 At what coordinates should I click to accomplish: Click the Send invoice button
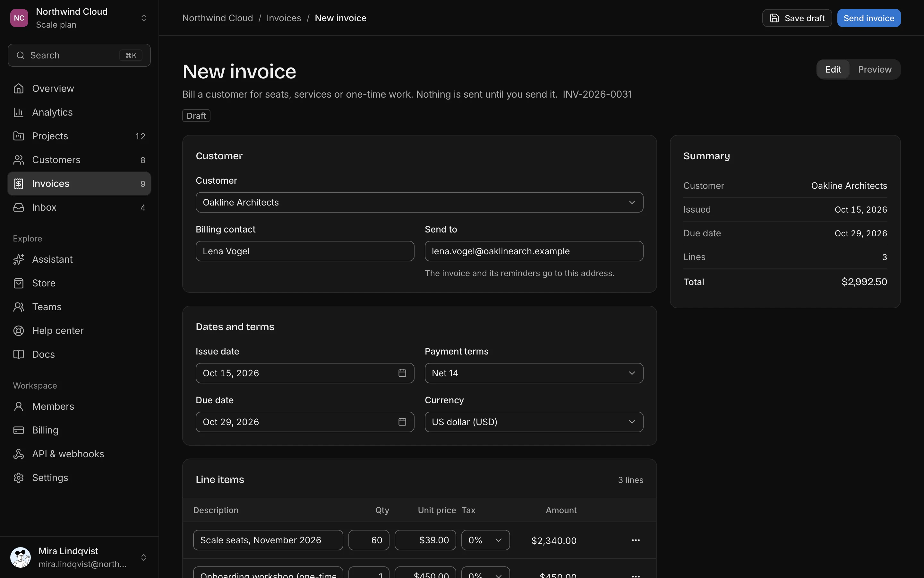pos(868,18)
